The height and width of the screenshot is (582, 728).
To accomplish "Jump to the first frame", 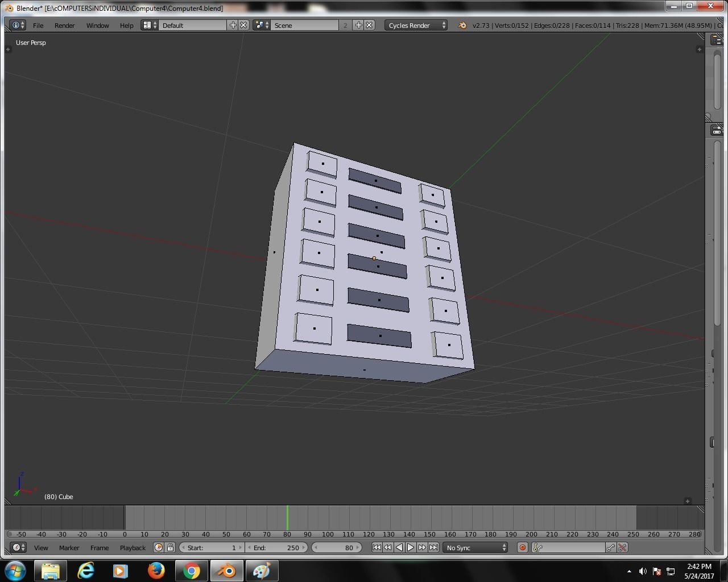I will point(376,547).
